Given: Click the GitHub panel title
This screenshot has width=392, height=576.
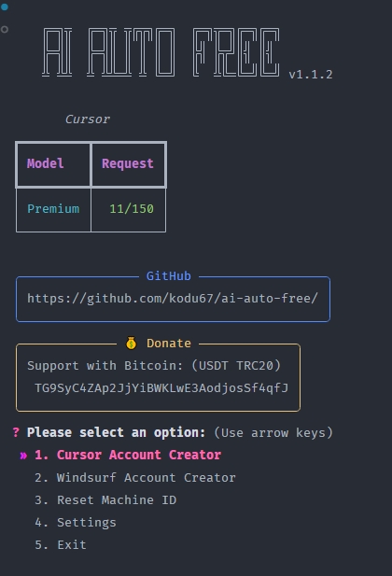Looking at the screenshot, I should (x=169, y=276).
